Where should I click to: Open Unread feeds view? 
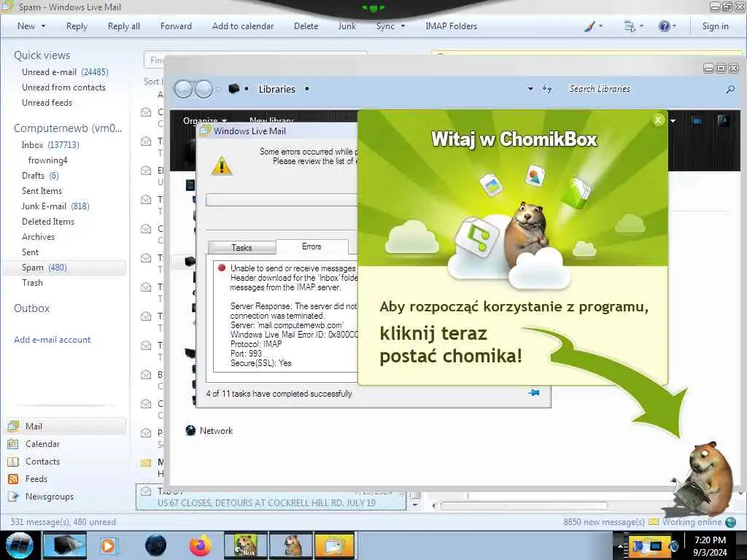47,102
